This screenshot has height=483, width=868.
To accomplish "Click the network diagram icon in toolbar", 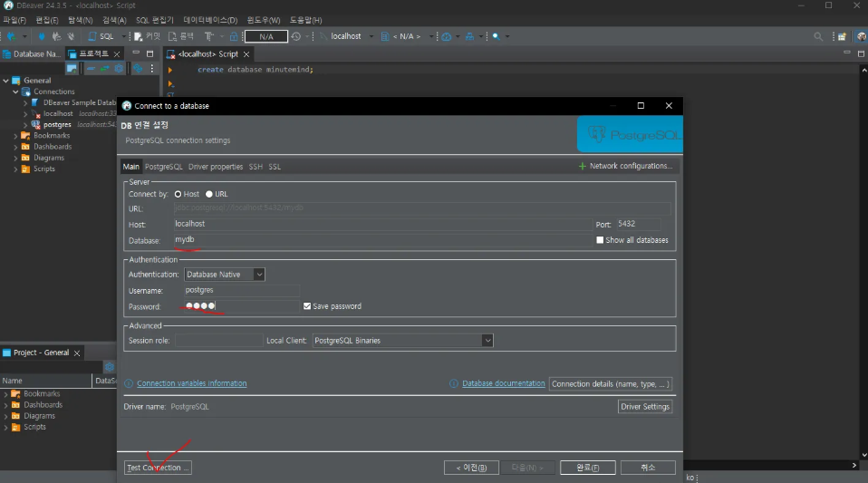I will (469, 36).
